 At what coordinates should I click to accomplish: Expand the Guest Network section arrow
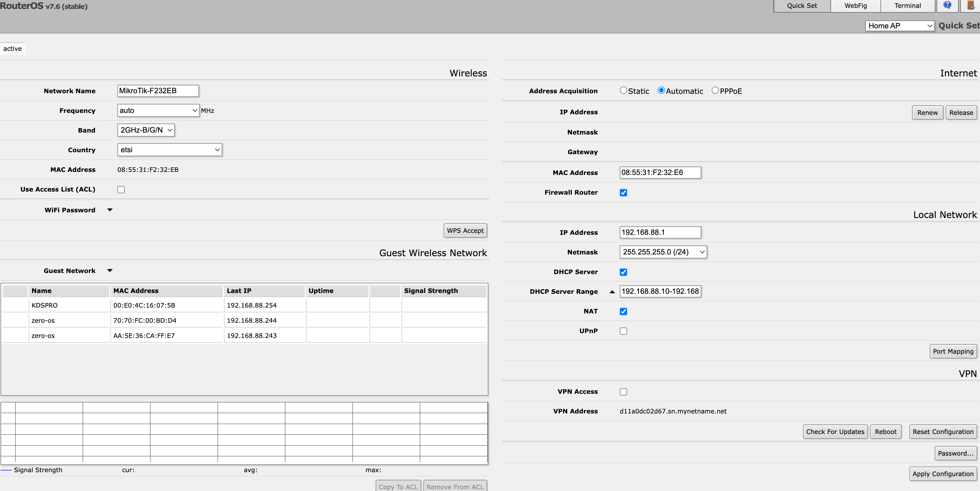(x=110, y=271)
